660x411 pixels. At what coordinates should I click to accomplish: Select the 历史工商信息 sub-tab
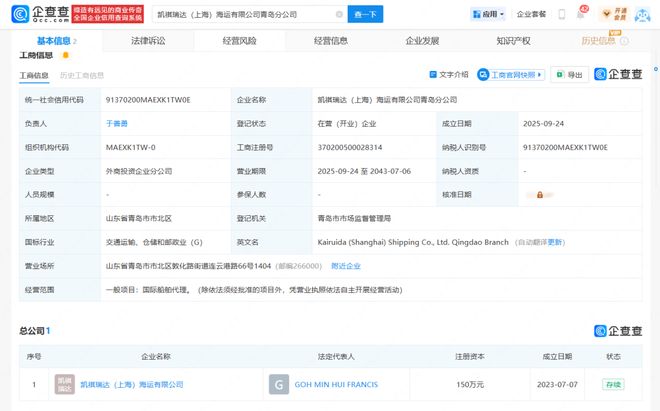click(82, 75)
